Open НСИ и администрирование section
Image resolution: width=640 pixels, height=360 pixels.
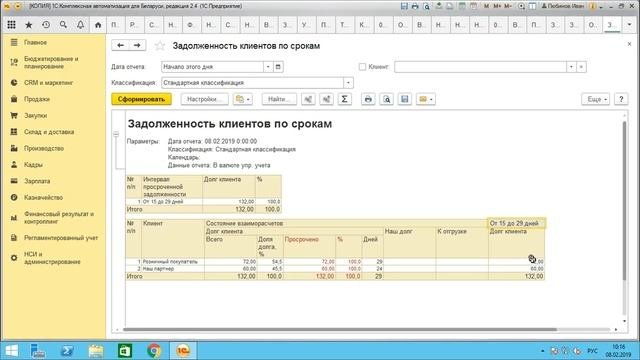(53, 258)
